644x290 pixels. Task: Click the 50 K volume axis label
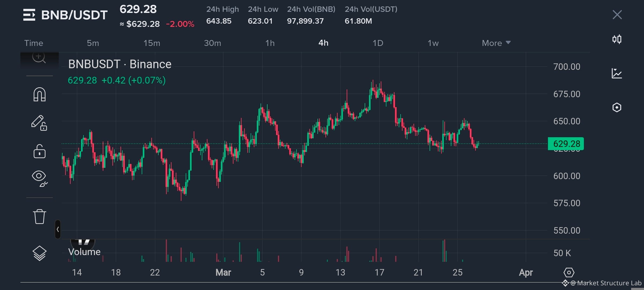click(x=562, y=253)
